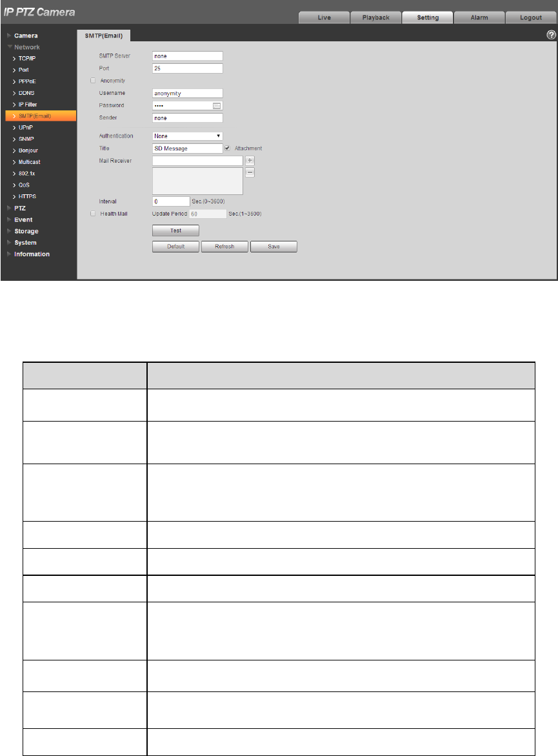
Task: Open 802.1x settings in sidebar
Action: pos(26,174)
